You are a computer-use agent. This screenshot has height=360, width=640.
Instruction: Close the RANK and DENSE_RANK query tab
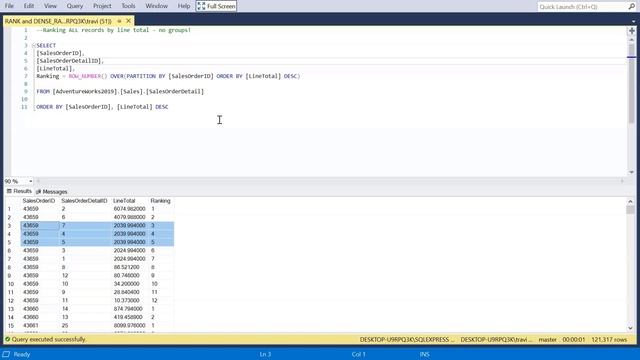(x=129, y=20)
